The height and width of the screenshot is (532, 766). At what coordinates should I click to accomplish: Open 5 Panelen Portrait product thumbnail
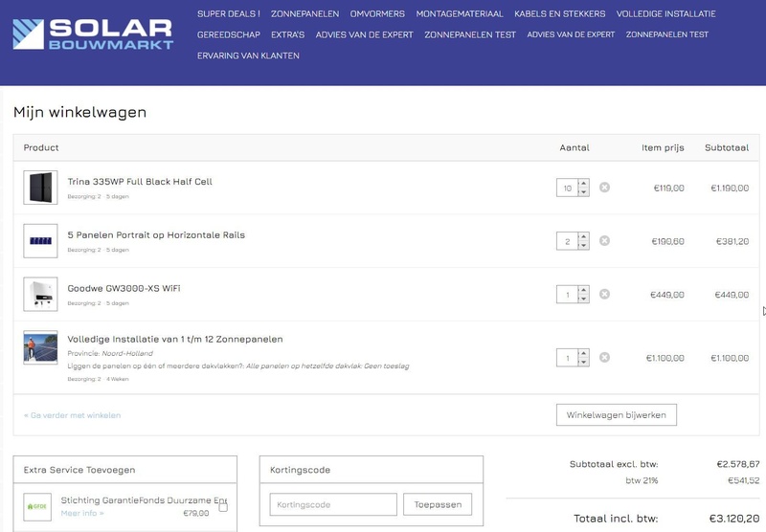coord(40,240)
